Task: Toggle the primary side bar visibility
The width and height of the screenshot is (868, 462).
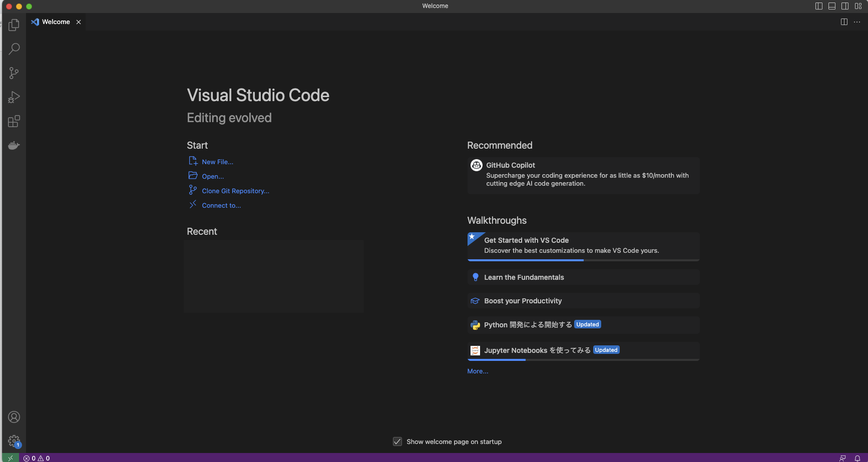Action: point(818,6)
